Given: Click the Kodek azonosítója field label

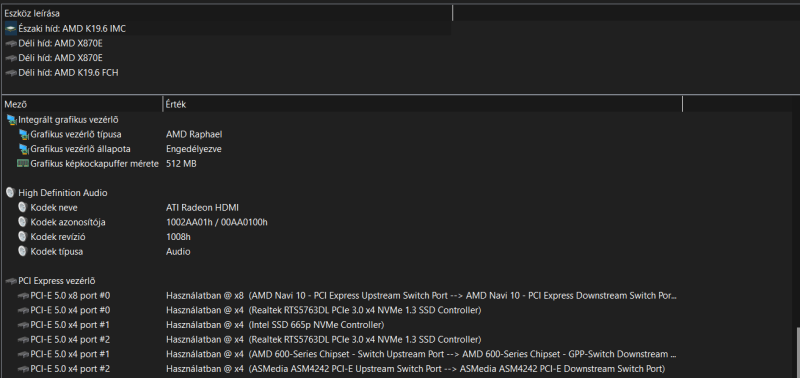Looking at the screenshot, I should click(x=68, y=222).
